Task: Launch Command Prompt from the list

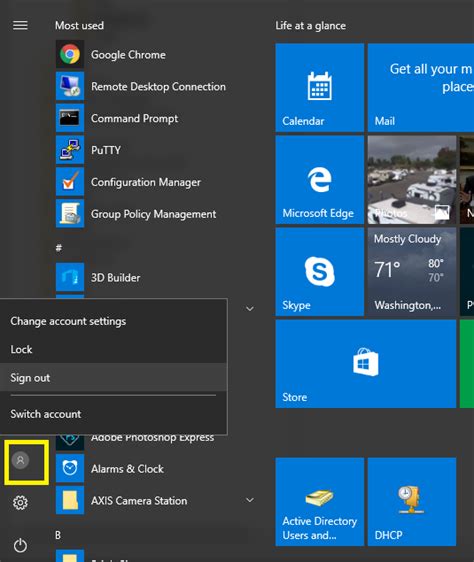Action: coord(134,118)
